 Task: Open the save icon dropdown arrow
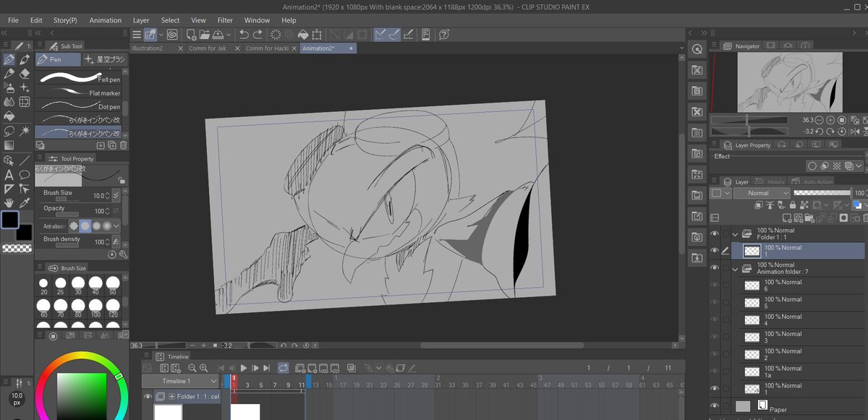(x=230, y=34)
